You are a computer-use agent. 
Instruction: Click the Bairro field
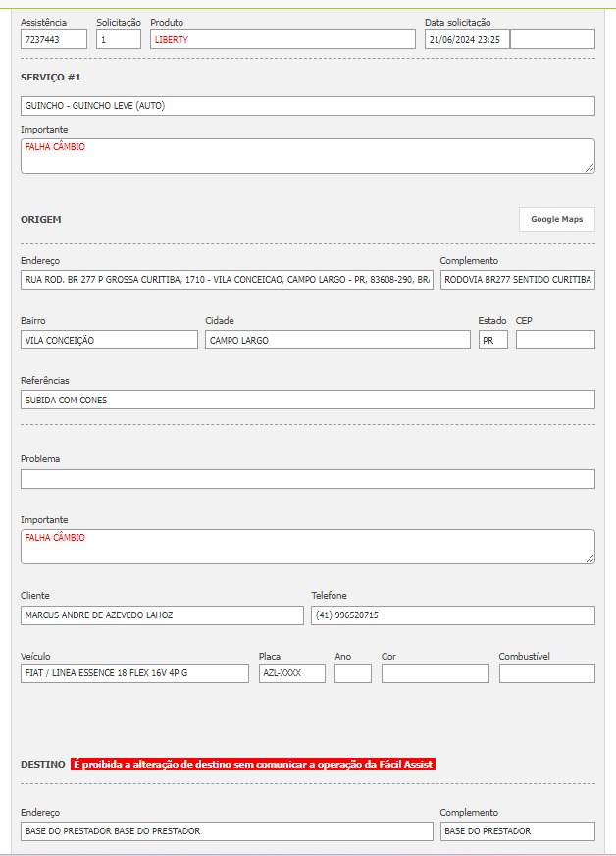(109, 340)
